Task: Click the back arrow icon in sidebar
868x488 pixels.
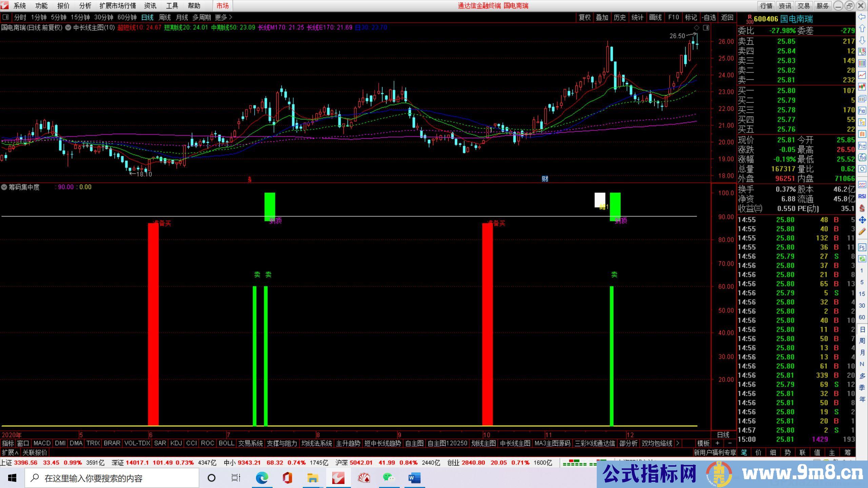Action: 862,17
